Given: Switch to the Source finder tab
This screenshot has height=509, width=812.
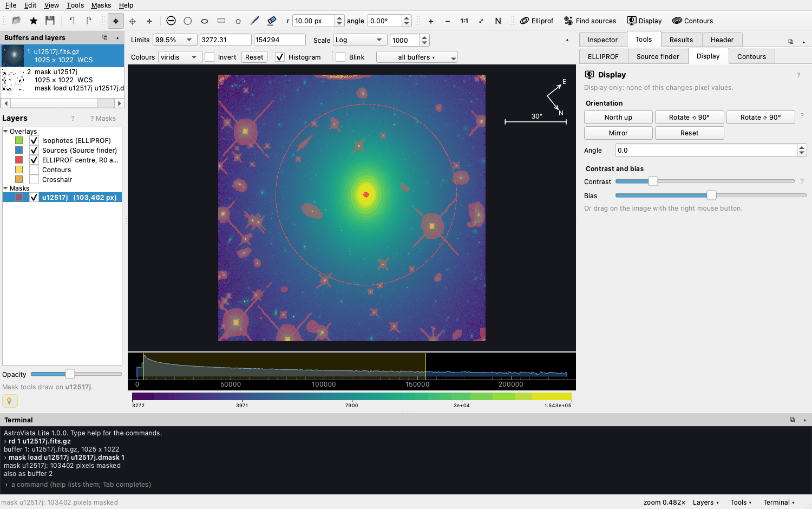Looking at the screenshot, I should pos(658,56).
